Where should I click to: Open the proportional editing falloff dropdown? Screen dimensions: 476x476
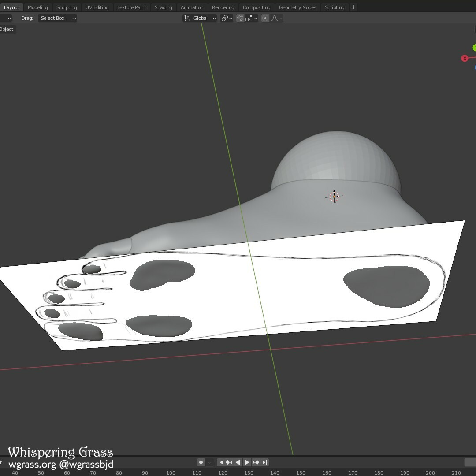(277, 18)
